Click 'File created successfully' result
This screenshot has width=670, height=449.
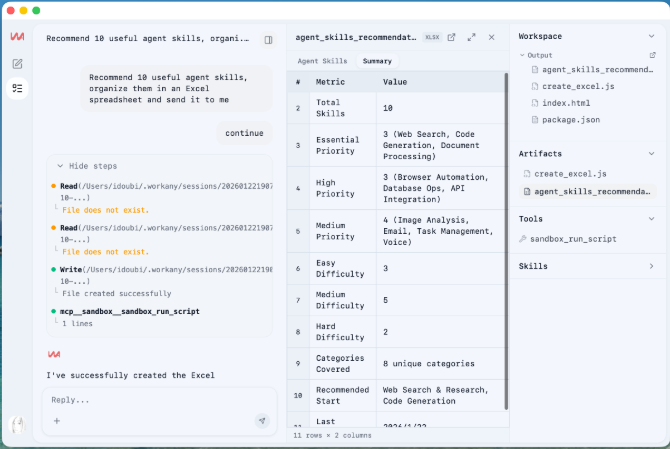tap(117, 293)
